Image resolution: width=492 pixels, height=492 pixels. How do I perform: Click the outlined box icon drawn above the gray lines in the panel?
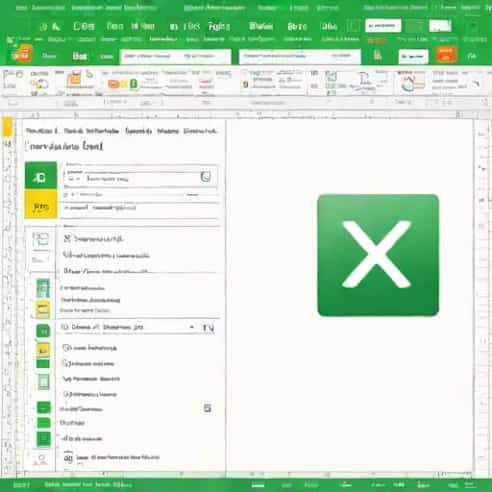[41, 239]
